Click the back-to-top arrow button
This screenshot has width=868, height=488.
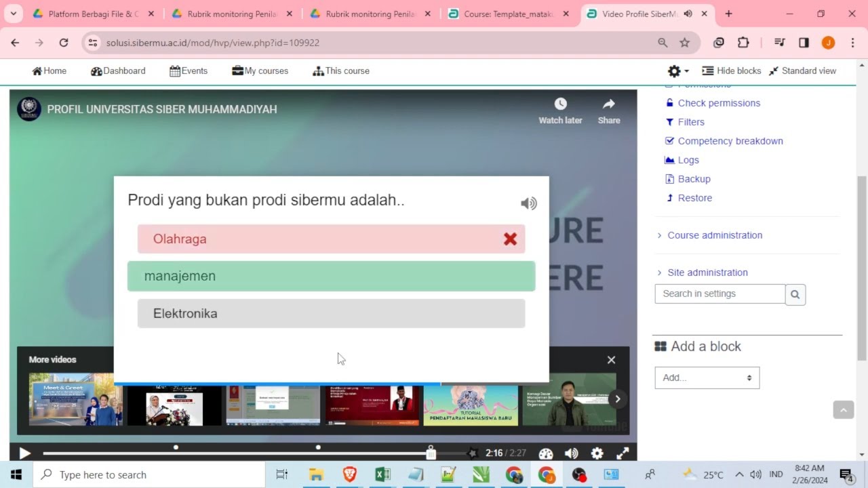[x=844, y=409]
